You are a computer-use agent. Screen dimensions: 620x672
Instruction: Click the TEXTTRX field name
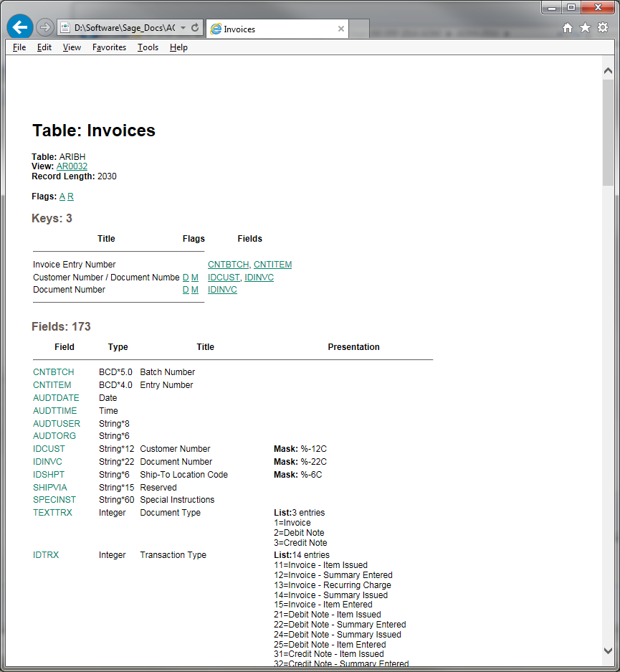click(52, 513)
